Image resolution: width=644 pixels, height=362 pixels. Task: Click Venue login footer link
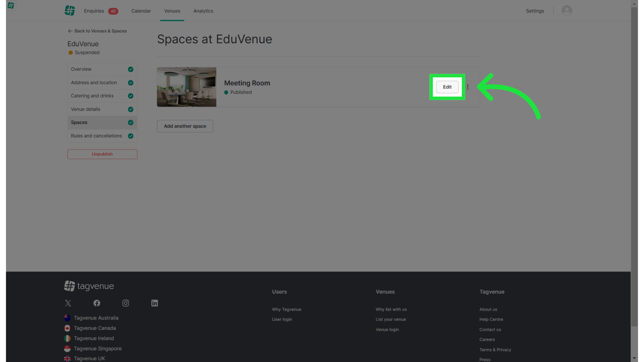[x=387, y=330]
